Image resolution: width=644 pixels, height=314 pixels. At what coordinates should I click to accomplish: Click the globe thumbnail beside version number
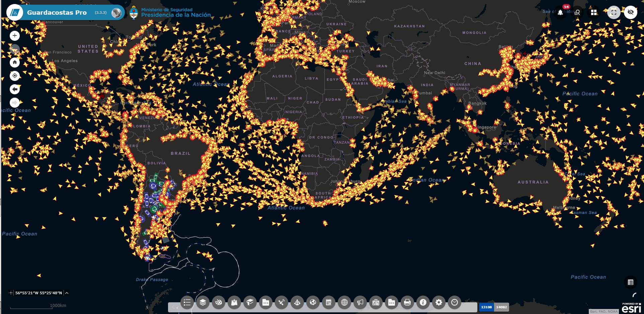click(x=116, y=13)
